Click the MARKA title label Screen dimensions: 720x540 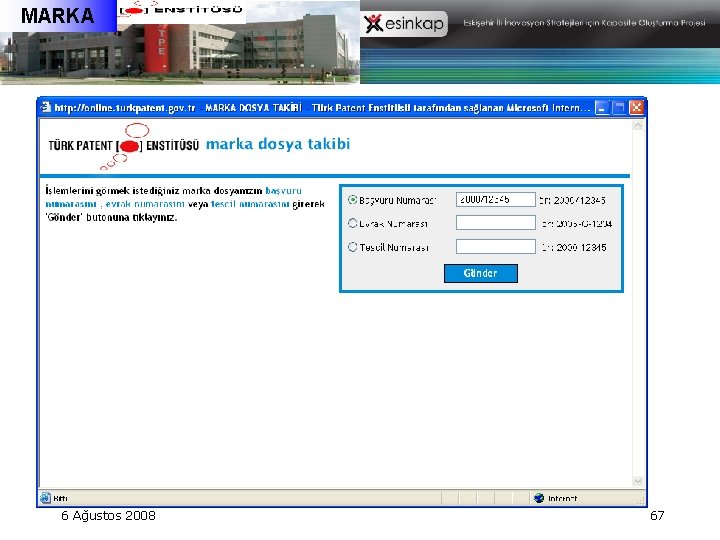[57, 16]
